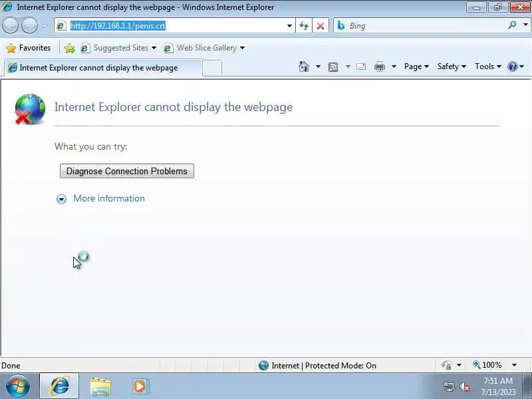Click the Help question mark icon

pyautogui.click(x=512, y=66)
